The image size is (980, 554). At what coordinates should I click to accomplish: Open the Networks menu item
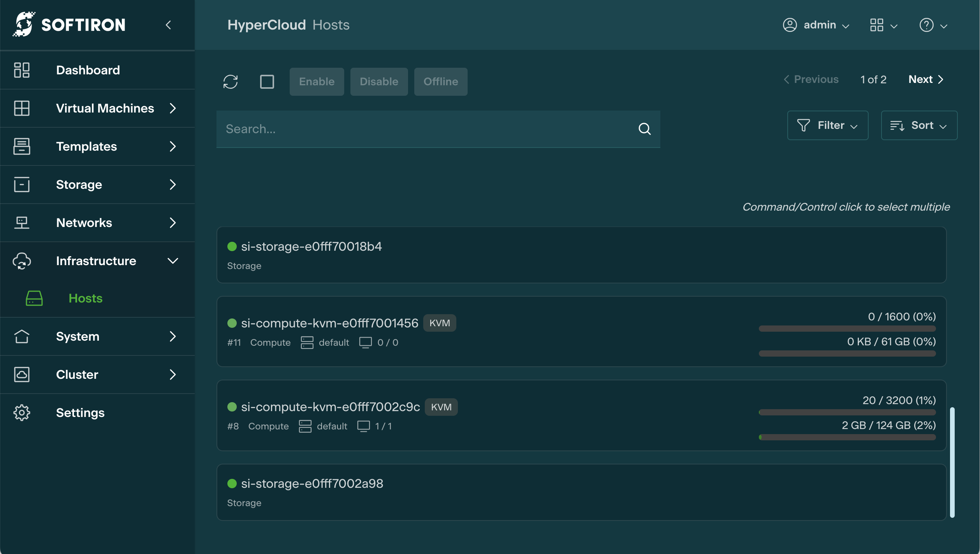(x=84, y=223)
